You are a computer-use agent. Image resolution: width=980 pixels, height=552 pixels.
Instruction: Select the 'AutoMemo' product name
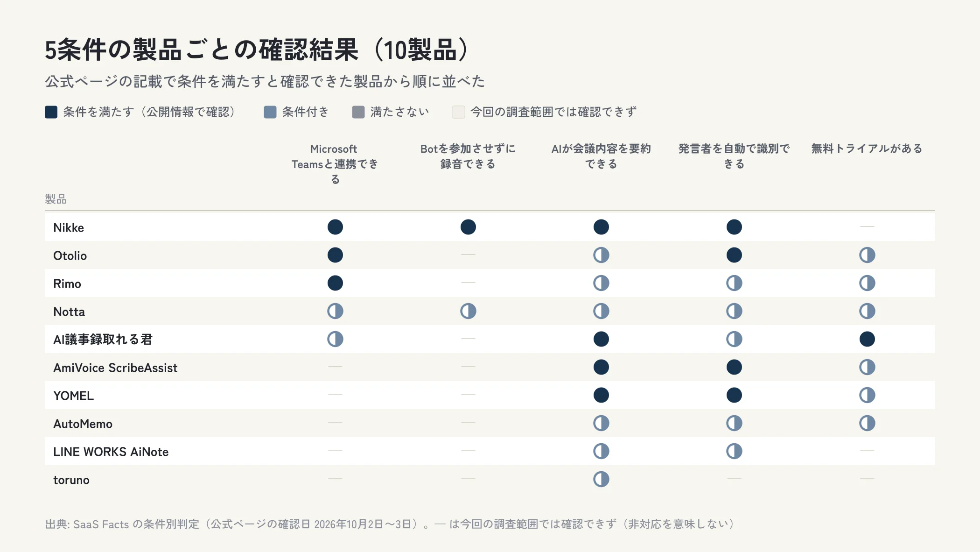click(x=83, y=424)
